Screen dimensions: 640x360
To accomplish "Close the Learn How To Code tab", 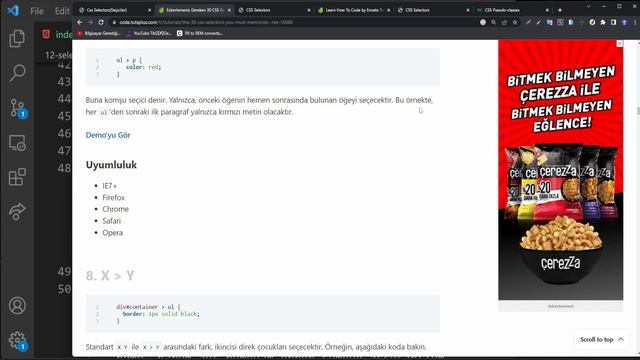I will 388,10.
